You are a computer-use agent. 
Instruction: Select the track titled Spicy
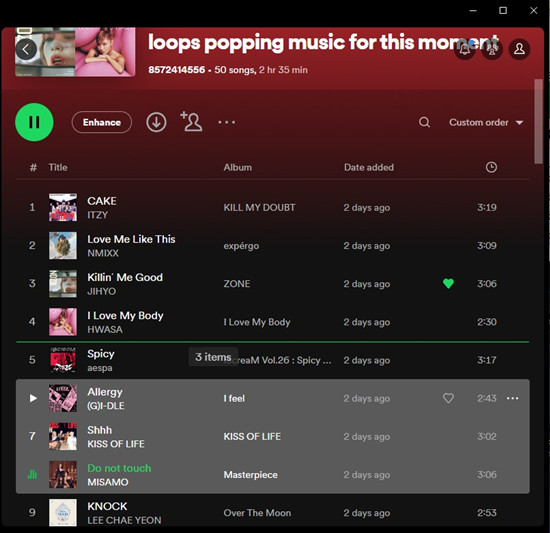click(101, 354)
